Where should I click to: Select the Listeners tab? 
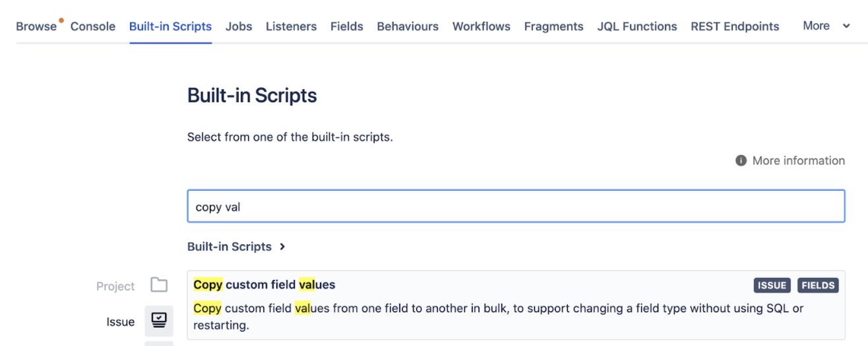click(x=291, y=26)
